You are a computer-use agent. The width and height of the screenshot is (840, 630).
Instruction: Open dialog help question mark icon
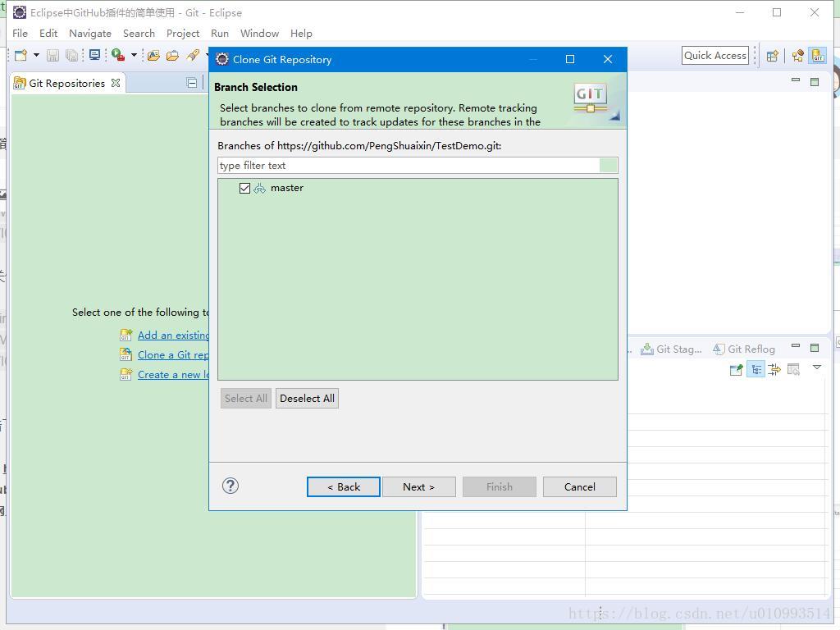[231, 486]
